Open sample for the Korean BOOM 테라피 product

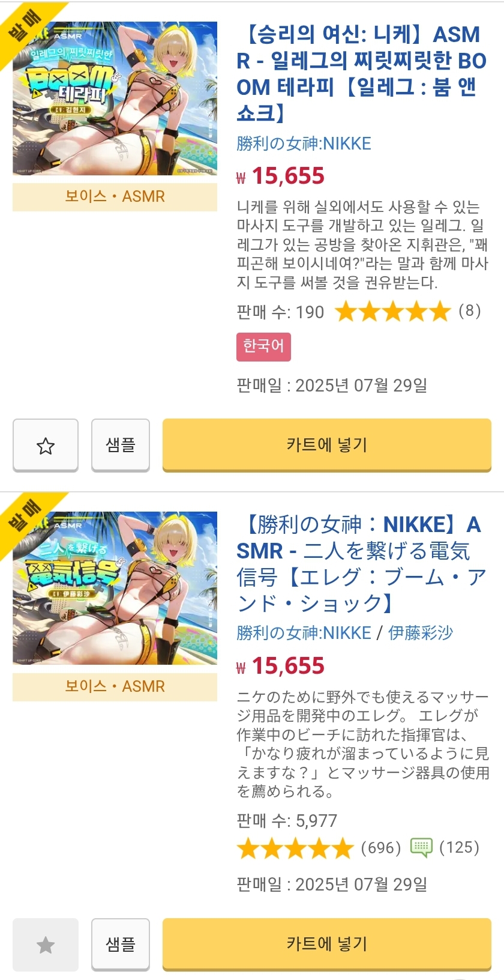[x=121, y=445]
